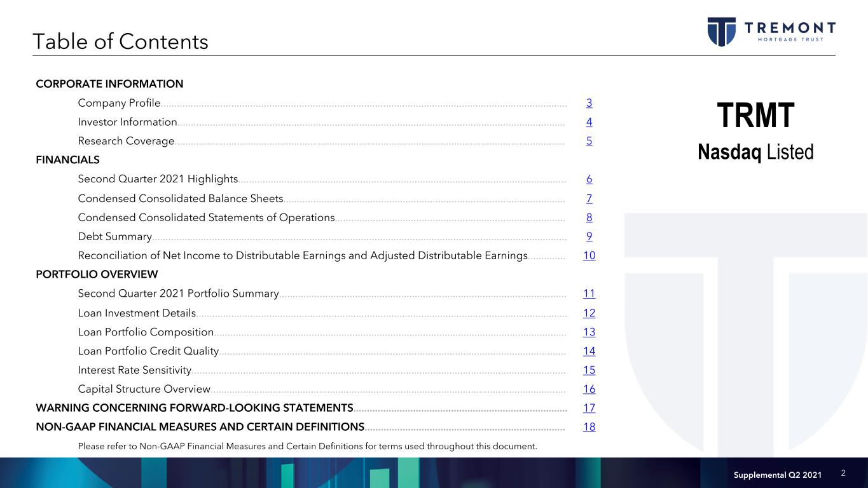The image size is (868, 488).
Task: Open page 17 Forward-Looking Statements warning link
Action: (x=589, y=408)
